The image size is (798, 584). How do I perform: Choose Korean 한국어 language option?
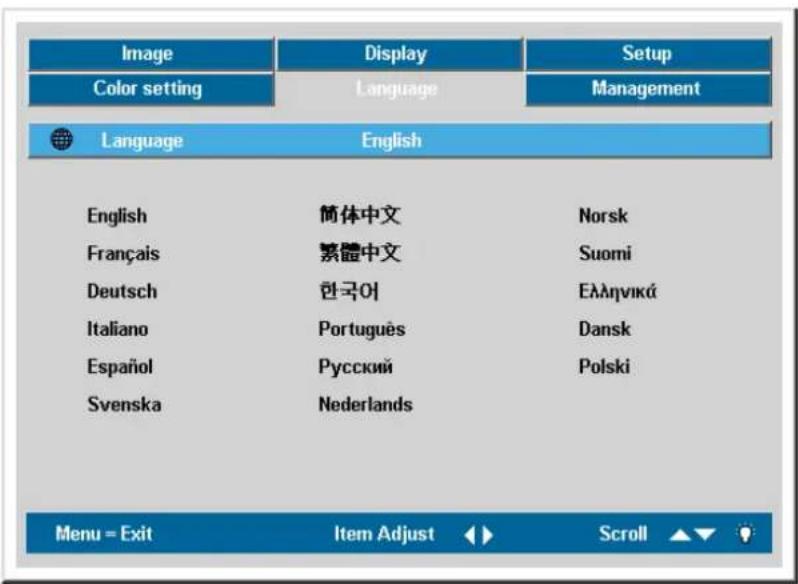coord(349,291)
